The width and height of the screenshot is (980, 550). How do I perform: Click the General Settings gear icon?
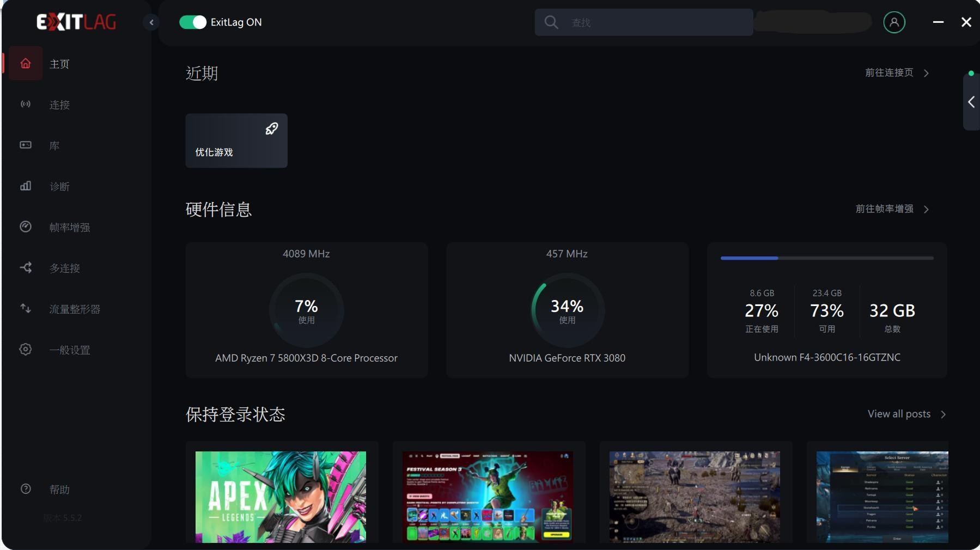point(26,349)
